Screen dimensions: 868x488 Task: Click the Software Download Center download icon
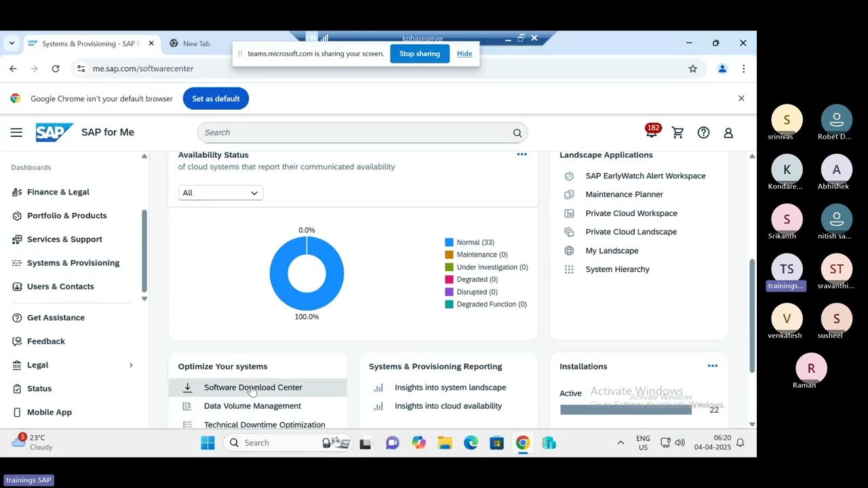[188, 388]
